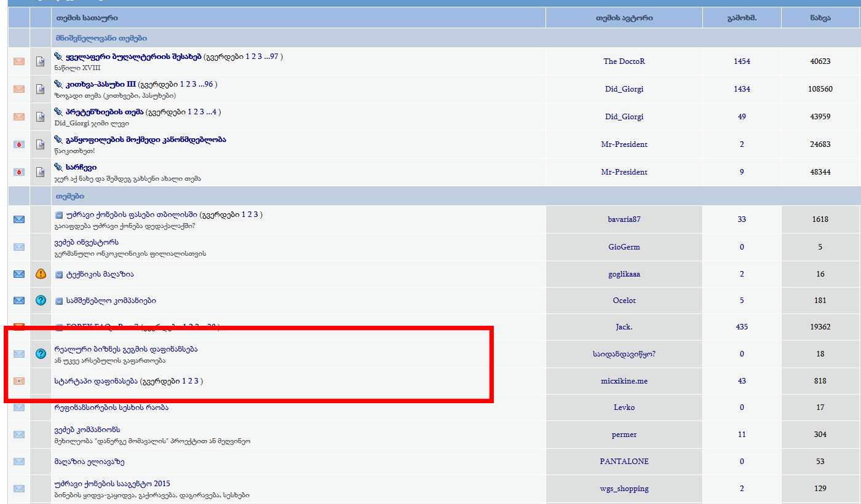Screen dimensions: 861x504
Task: Click blue question icon beside რეალური ბიზნეს გეგმის დაფინანსება
Action: [x=41, y=354]
